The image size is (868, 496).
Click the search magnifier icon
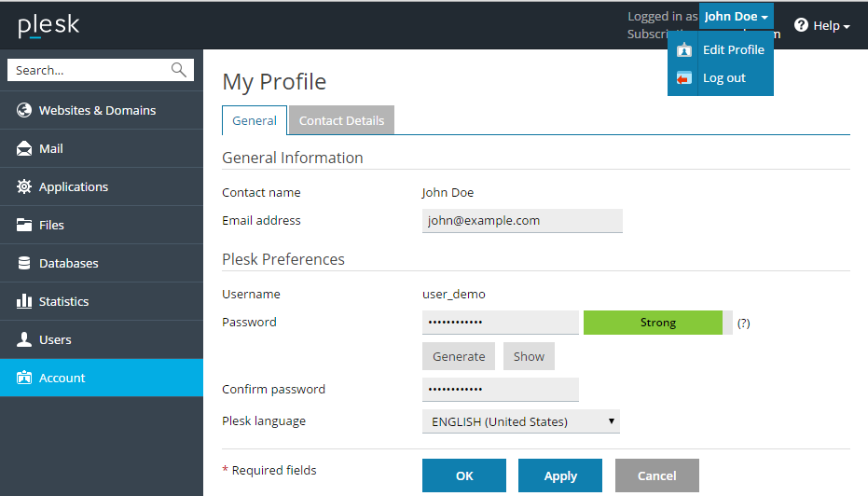pos(179,70)
